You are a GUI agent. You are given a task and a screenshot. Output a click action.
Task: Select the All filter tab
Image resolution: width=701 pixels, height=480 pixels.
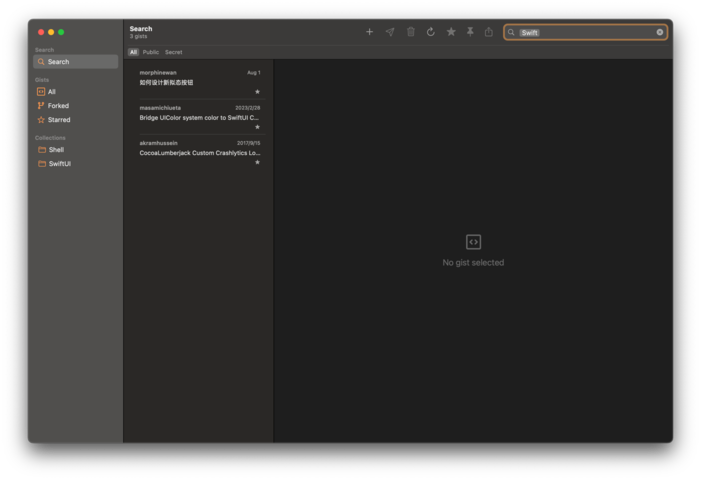coord(133,52)
